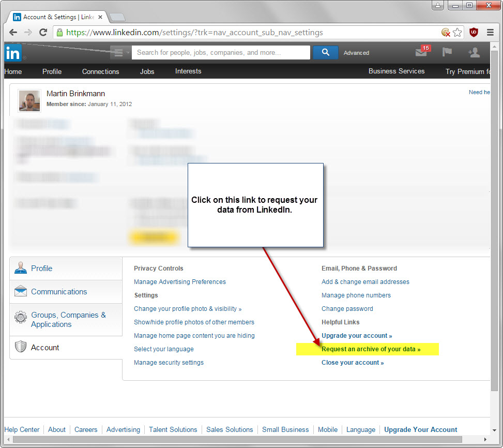Screen dimensions: 503x448
Task: Go to Home in the navigation bar
Action: click(x=13, y=71)
